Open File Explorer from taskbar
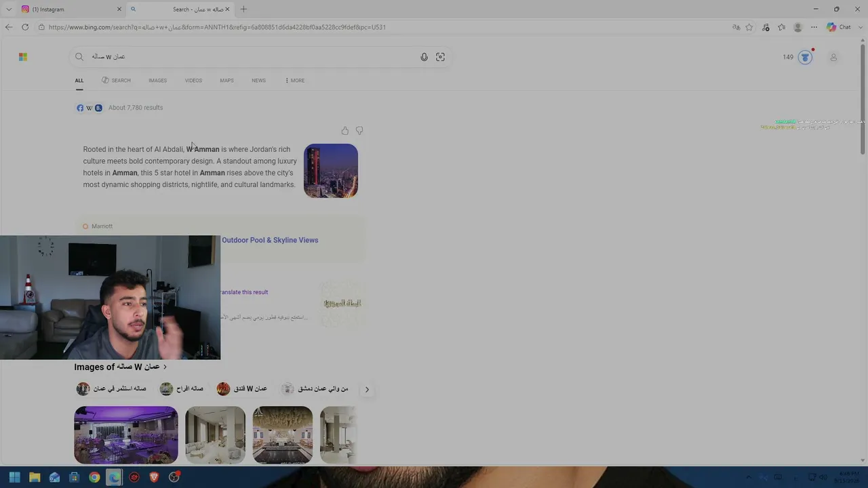The width and height of the screenshot is (868, 488). 35,477
